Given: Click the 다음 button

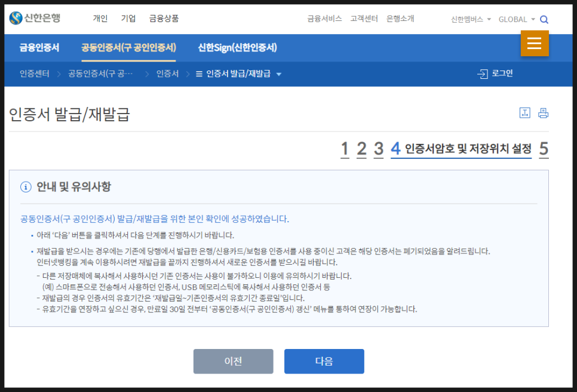Looking at the screenshot, I should (324, 361).
